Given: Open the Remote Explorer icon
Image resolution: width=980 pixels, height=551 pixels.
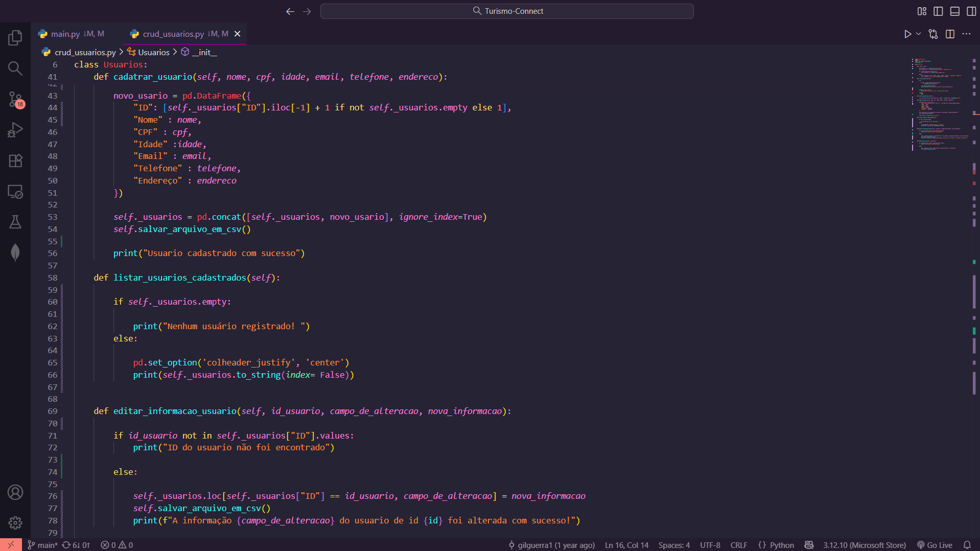Looking at the screenshot, I should pos(15,192).
